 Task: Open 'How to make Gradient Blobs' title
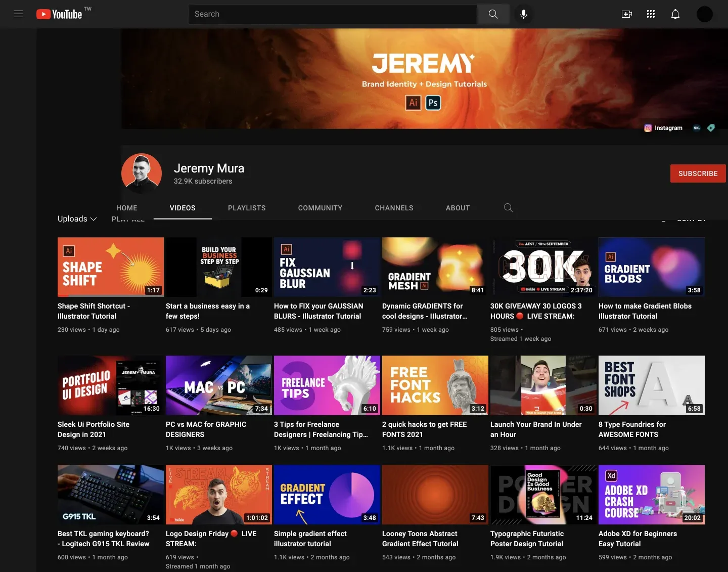[x=645, y=311]
